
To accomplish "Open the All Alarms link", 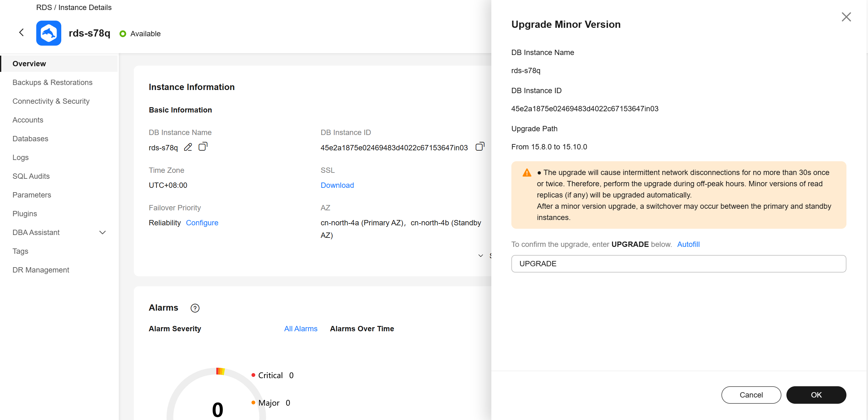I will point(301,329).
